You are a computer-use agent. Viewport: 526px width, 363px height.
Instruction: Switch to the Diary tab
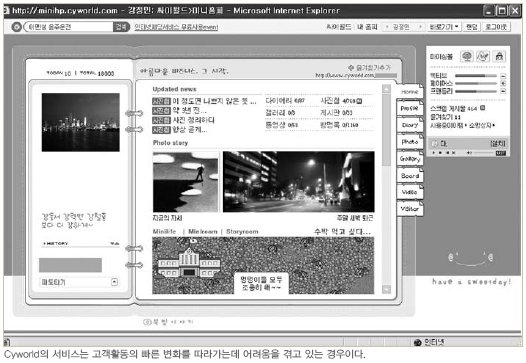pyautogui.click(x=410, y=125)
